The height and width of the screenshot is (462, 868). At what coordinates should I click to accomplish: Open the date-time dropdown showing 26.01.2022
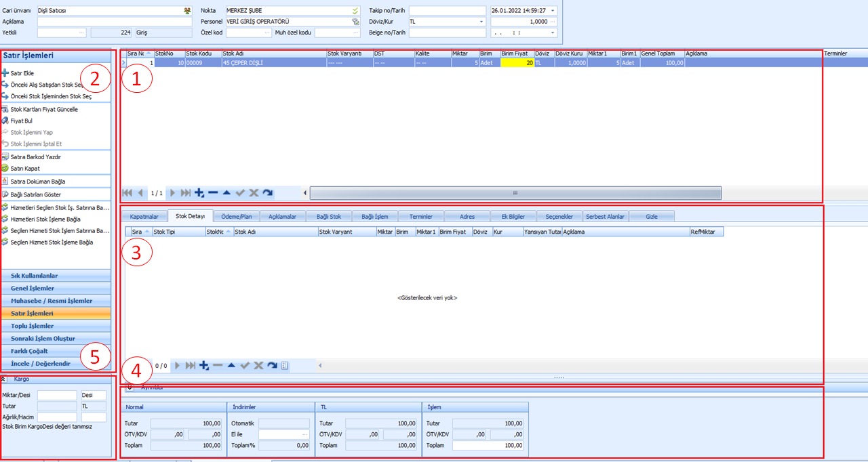pos(553,11)
